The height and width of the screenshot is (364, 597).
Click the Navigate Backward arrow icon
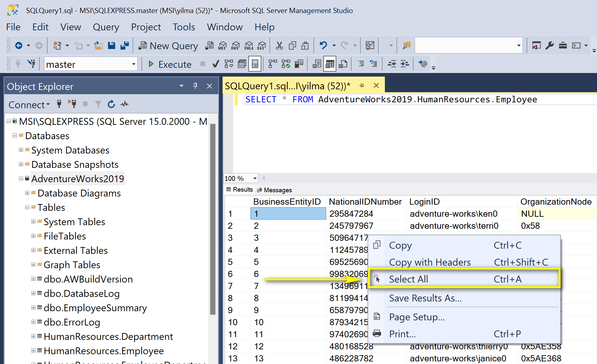19,46
